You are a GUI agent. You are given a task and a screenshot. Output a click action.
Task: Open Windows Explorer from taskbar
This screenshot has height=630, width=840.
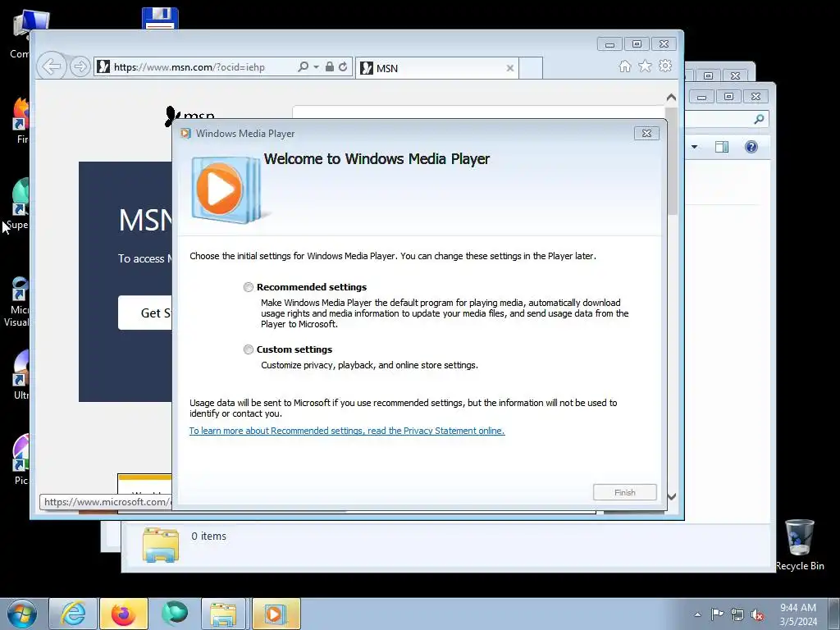(223, 614)
